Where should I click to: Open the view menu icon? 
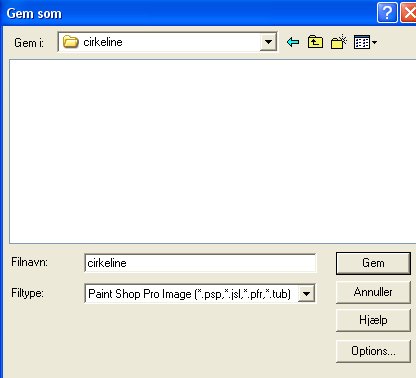tap(362, 42)
